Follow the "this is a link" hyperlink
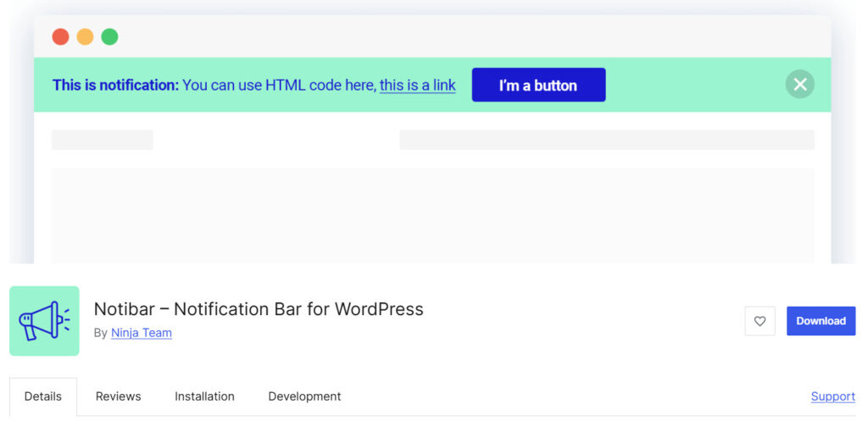This screenshot has height=443, width=868. tap(417, 86)
